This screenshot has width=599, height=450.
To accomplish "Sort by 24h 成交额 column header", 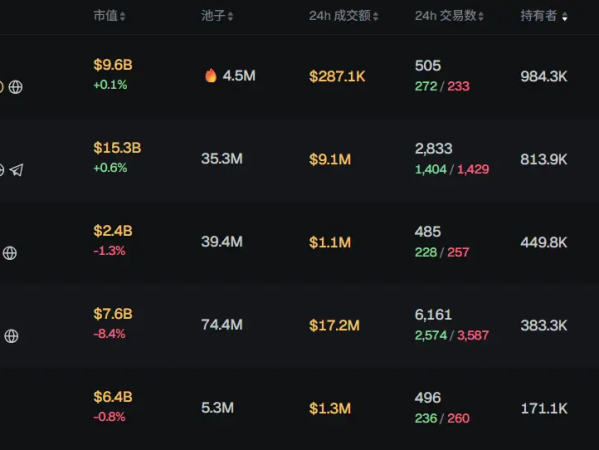I will [343, 16].
